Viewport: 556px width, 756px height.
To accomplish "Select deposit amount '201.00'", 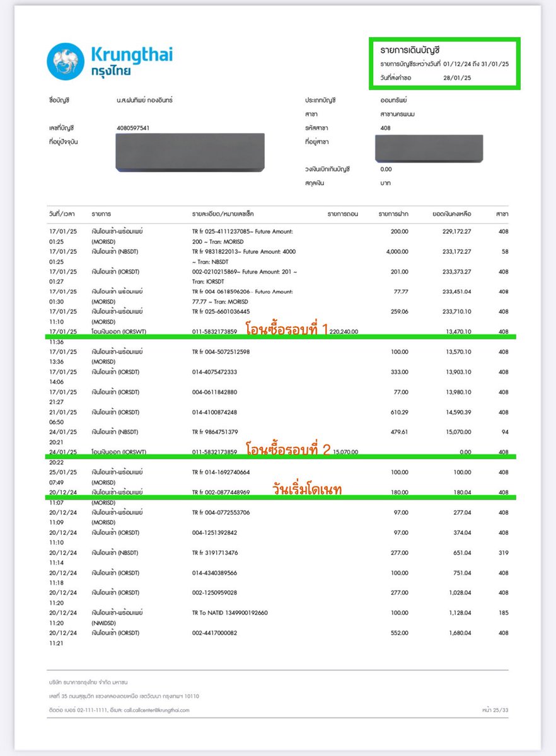I will click(400, 272).
